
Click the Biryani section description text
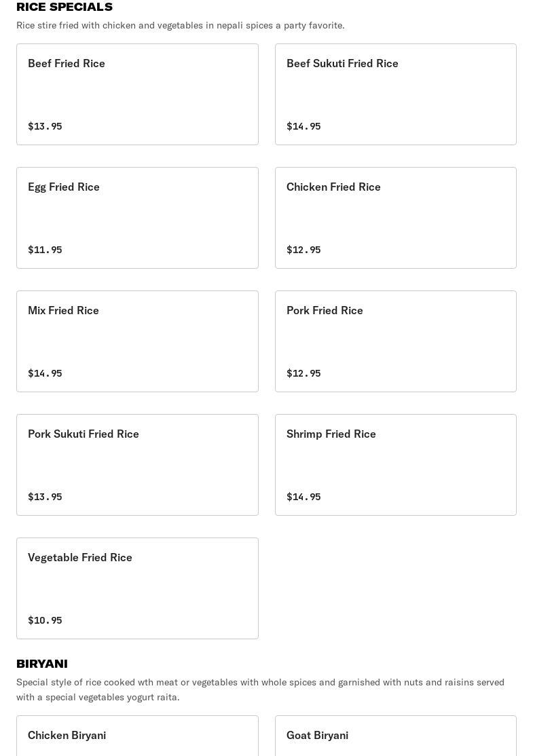tap(260, 689)
